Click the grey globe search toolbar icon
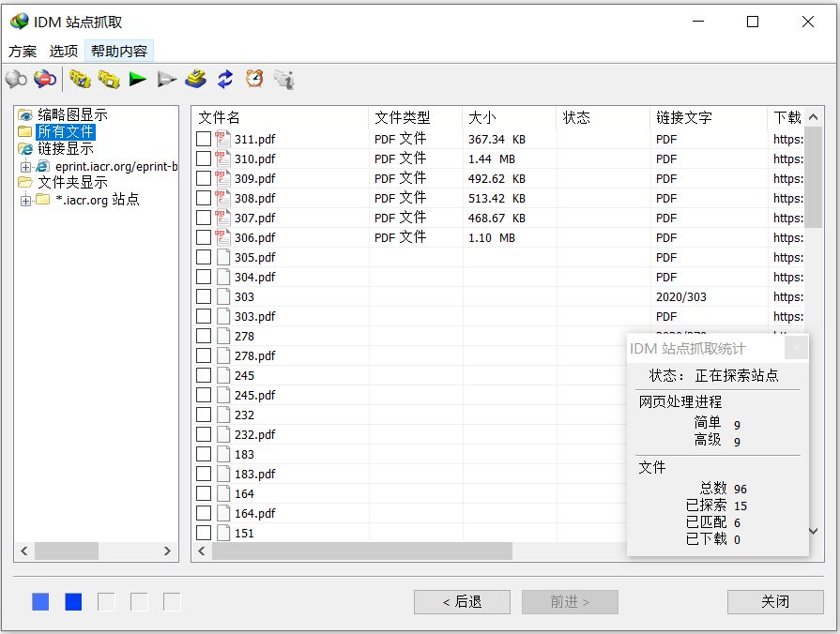This screenshot has height=634, width=840. (x=16, y=79)
